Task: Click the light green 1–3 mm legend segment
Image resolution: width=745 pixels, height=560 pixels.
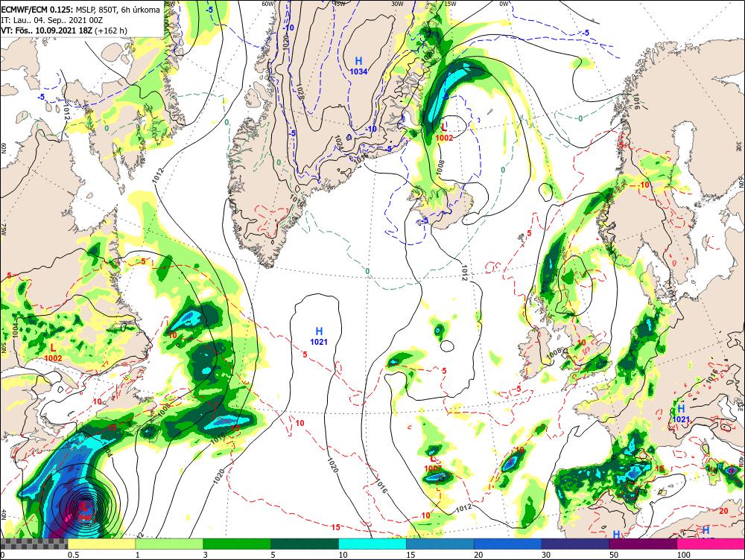Action: (x=169, y=544)
